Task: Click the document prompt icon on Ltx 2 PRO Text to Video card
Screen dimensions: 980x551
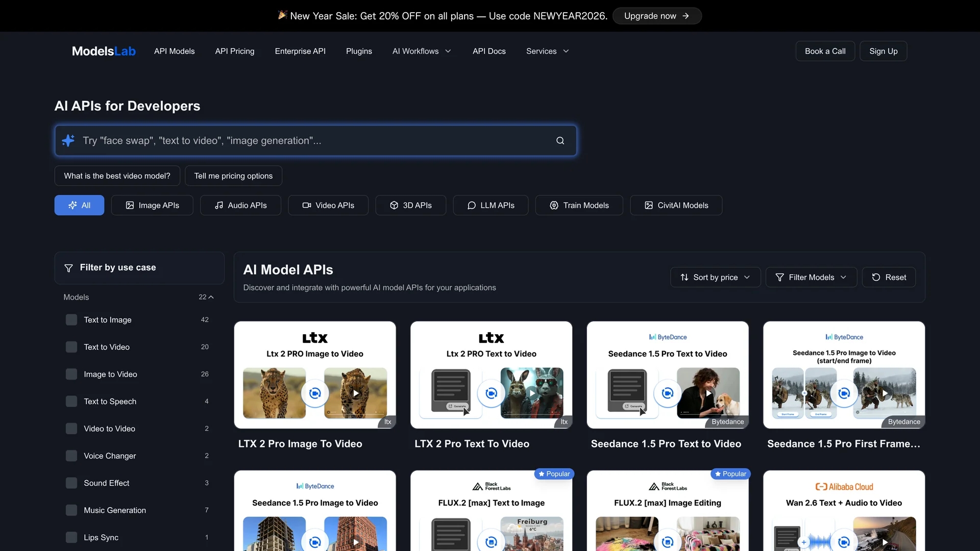Action: (x=450, y=390)
